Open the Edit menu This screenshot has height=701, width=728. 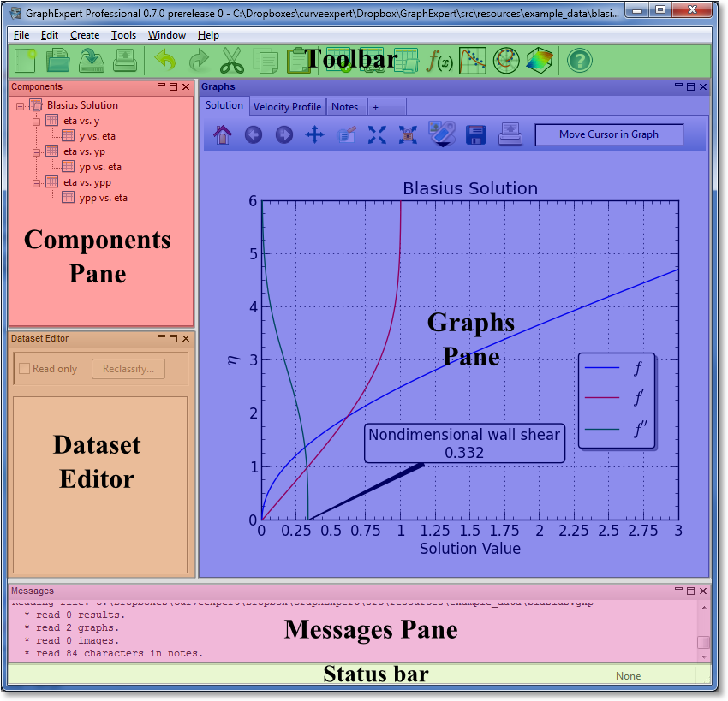coord(49,35)
